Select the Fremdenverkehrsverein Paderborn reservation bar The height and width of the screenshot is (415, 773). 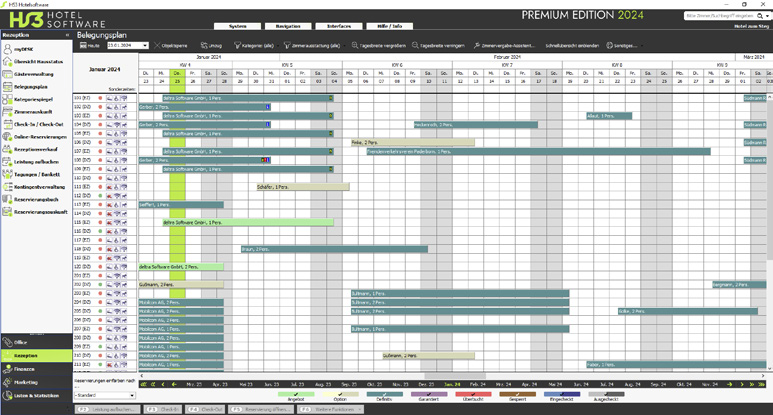click(x=538, y=152)
